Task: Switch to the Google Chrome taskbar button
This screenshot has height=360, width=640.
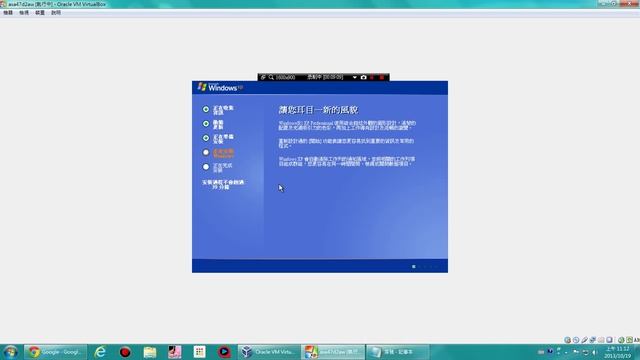Action: tap(55, 352)
